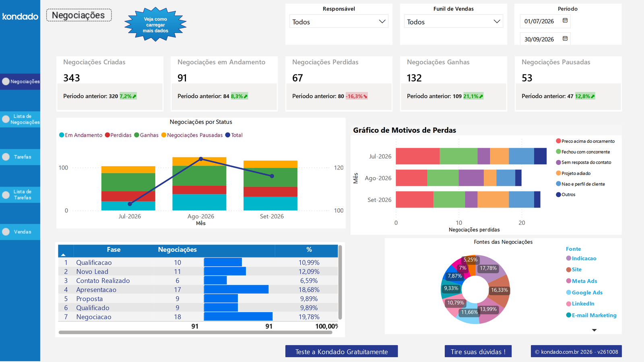Select the 'E-mail Marketing' source legend label

point(594,315)
